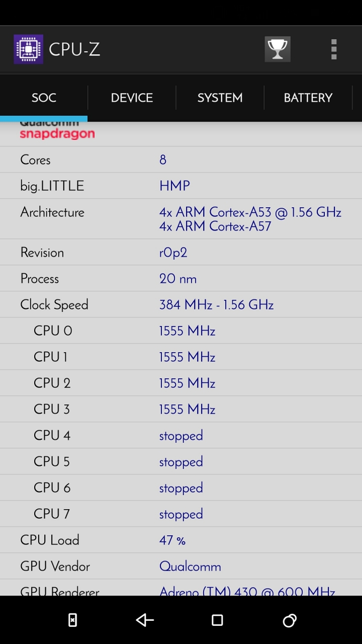Viewport: 362px width, 644px height.
Task: Switch to the DEVICE tab
Action: point(132,98)
